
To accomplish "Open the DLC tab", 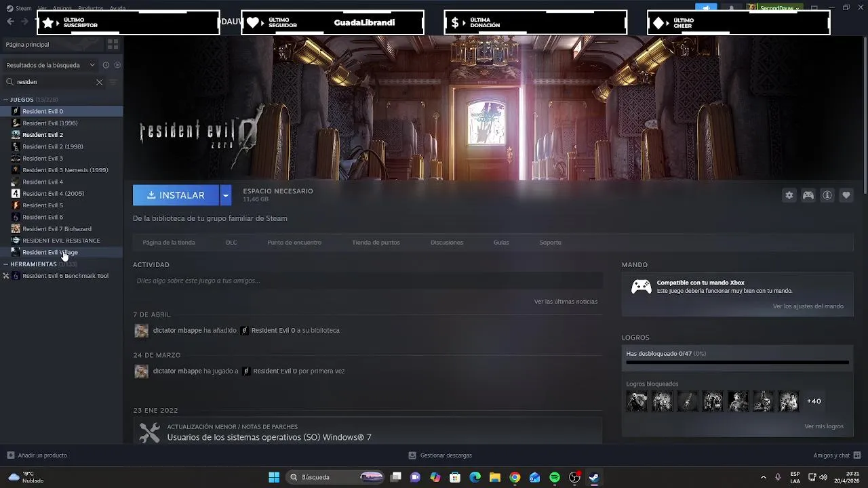I will pyautogui.click(x=231, y=243).
